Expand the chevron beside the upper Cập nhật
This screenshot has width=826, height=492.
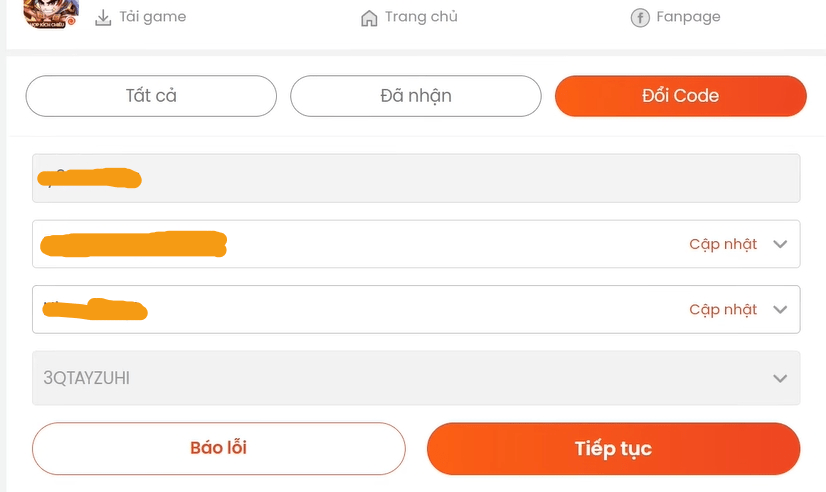click(x=781, y=244)
